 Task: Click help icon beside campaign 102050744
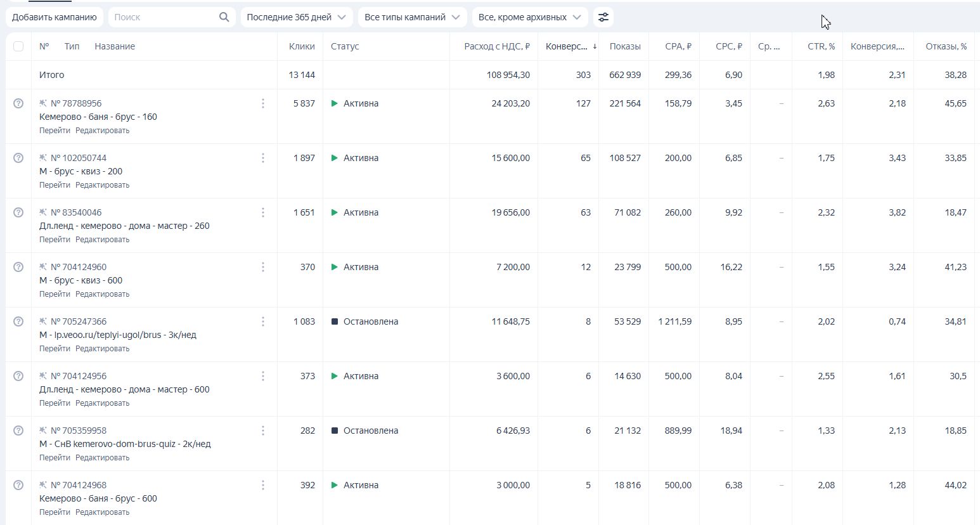point(18,158)
